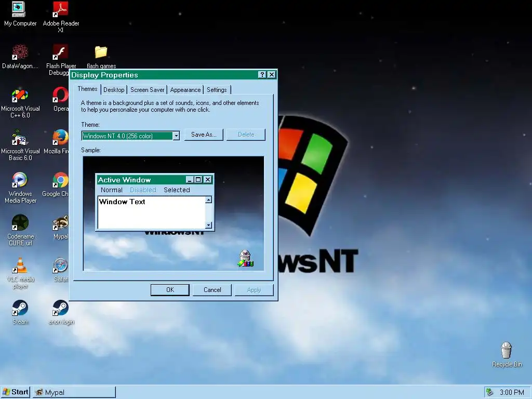Close the Display Properties dialog
This screenshot has width=532, height=399.
tap(271, 75)
